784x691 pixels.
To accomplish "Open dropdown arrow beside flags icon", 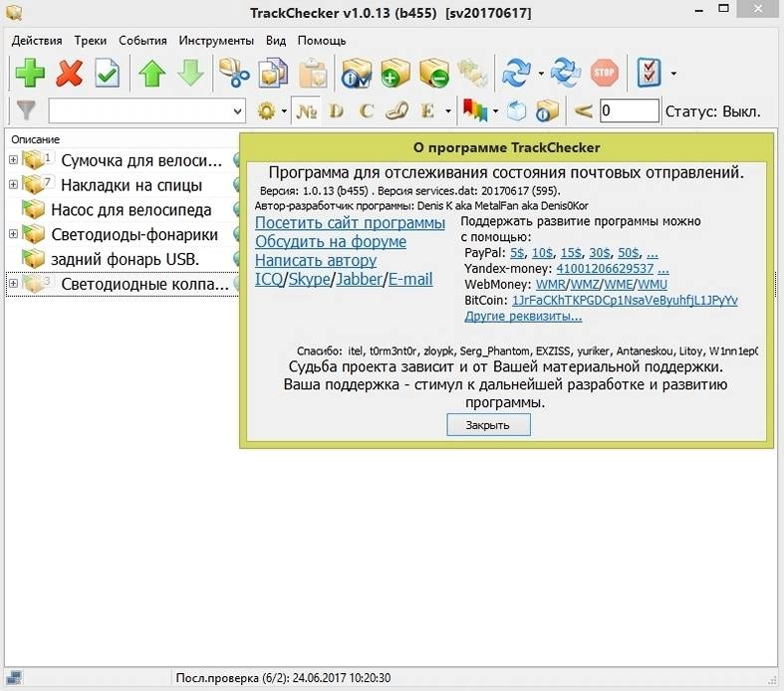I will click(x=495, y=111).
